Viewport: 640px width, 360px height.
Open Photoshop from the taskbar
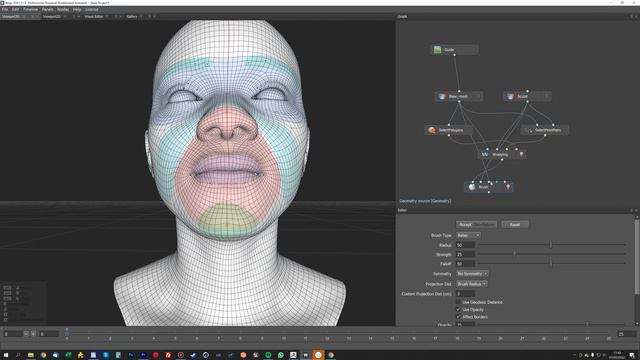(131, 355)
